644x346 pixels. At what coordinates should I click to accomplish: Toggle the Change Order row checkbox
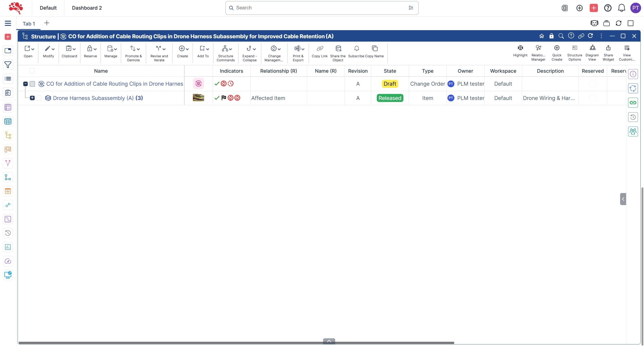(x=32, y=84)
